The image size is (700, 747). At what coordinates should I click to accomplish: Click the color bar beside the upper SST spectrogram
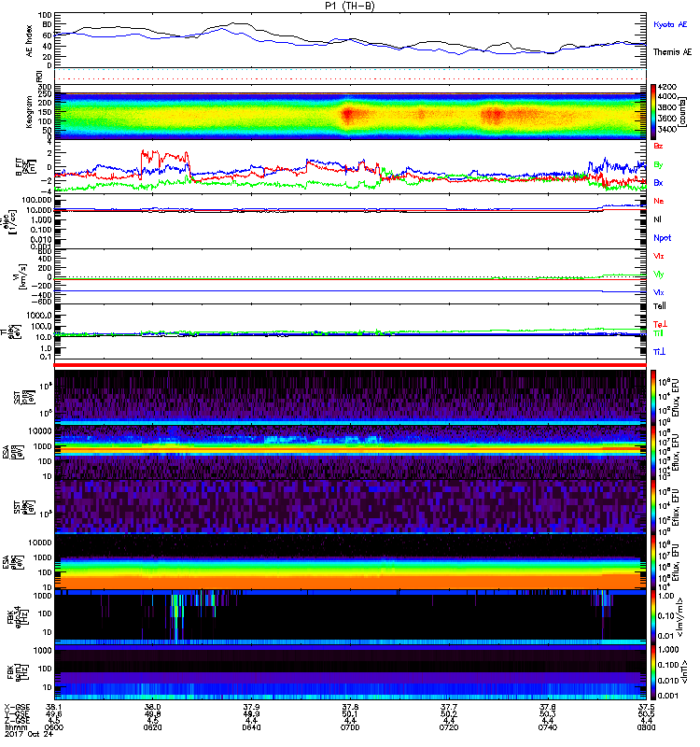tap(653, 398)
